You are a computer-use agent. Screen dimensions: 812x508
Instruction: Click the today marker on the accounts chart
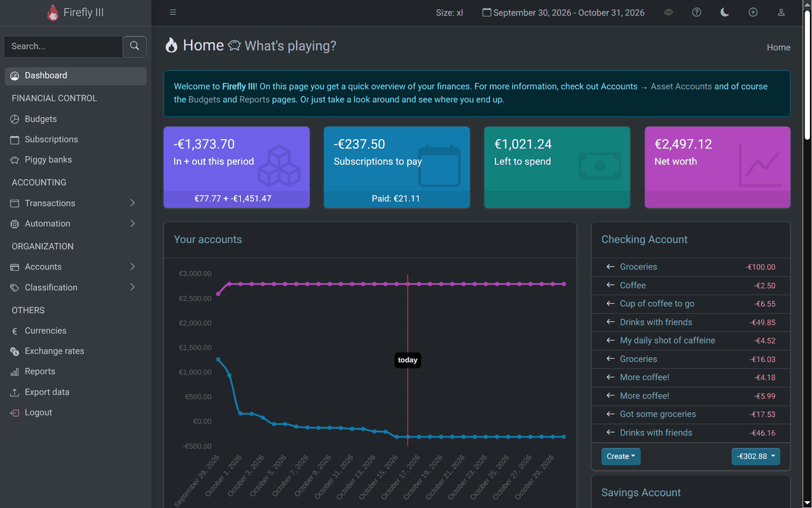click(x=407, y=360)
